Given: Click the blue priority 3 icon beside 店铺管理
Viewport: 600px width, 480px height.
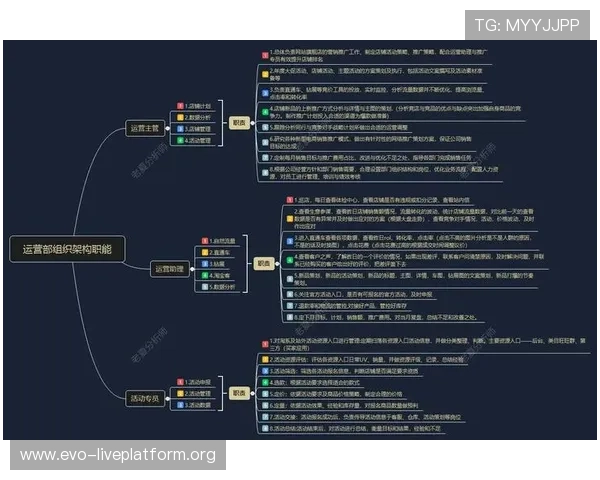Looking at the screenshot, I should pos(180,129).
